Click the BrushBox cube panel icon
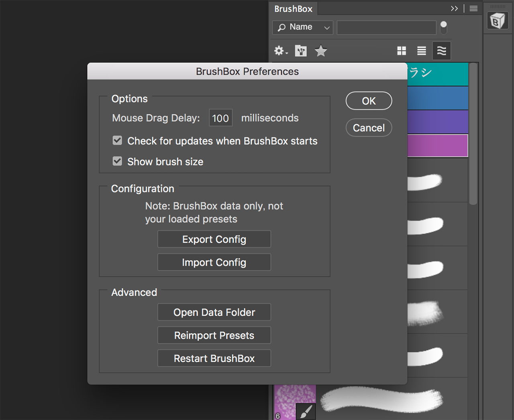 coord(498,20)
